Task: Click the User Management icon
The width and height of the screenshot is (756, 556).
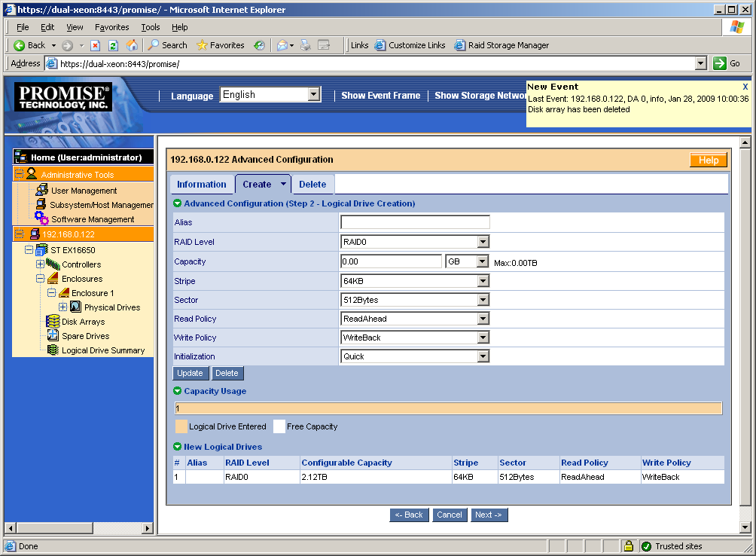Action: (42, 190)
